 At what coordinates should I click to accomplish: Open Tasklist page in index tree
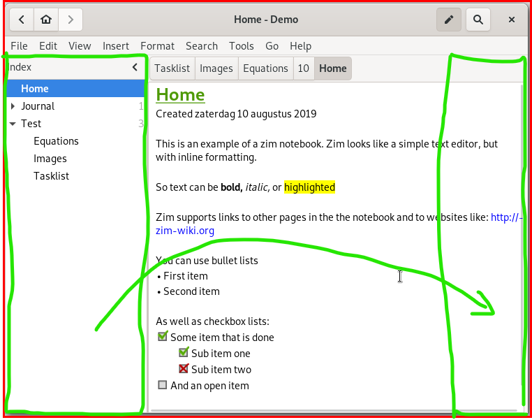[51, 176]
